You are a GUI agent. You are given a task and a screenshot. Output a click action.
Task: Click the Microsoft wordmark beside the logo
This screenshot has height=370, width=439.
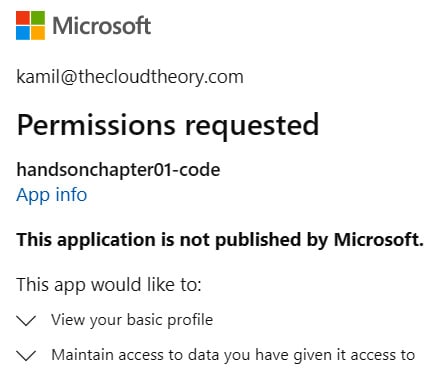point(102,26)
